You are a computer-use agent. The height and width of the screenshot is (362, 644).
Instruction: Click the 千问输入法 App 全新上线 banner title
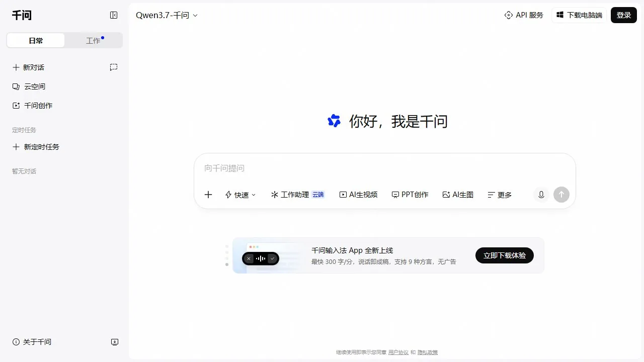[352, 250]
